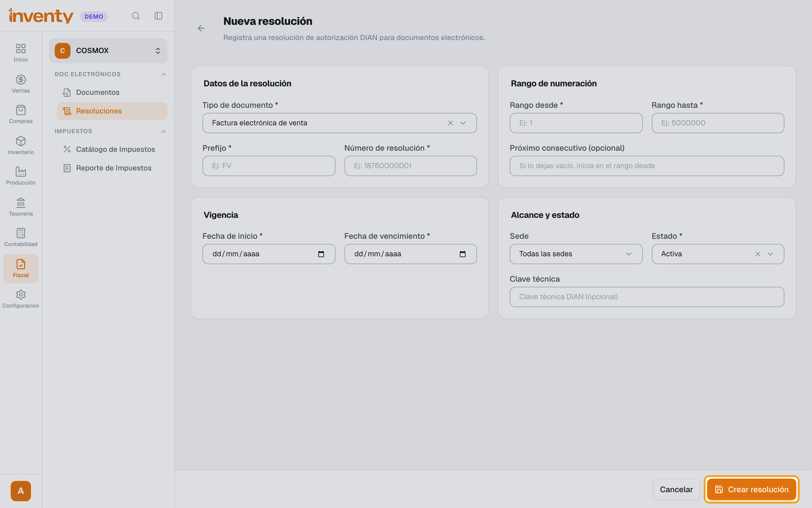Open the Producción module
812x508 pixels.
coord(21,176)
